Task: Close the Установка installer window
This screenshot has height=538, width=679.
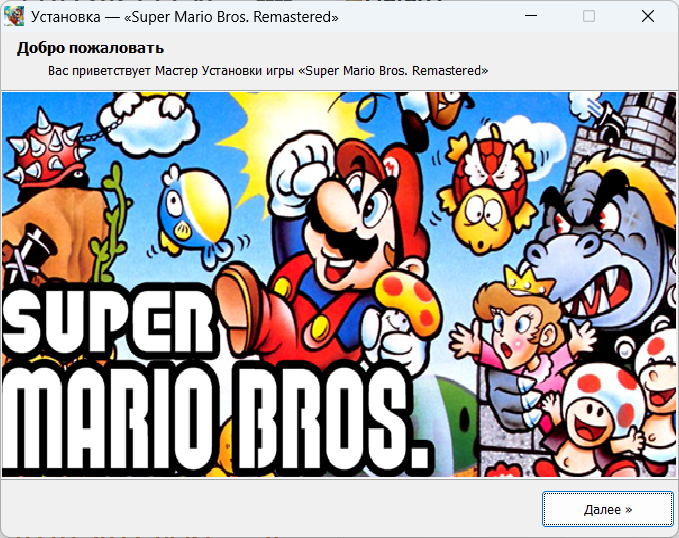Action: pyautogui.click(x=648, y=16)
